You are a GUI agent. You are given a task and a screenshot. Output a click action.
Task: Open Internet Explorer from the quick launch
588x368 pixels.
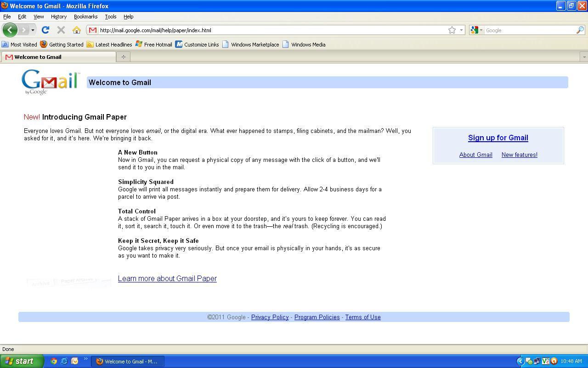pos(64,361)
